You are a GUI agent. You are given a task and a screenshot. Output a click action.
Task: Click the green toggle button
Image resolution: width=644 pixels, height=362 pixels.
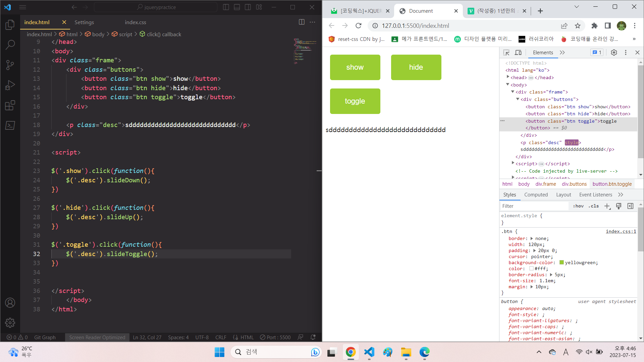point(355,101)
